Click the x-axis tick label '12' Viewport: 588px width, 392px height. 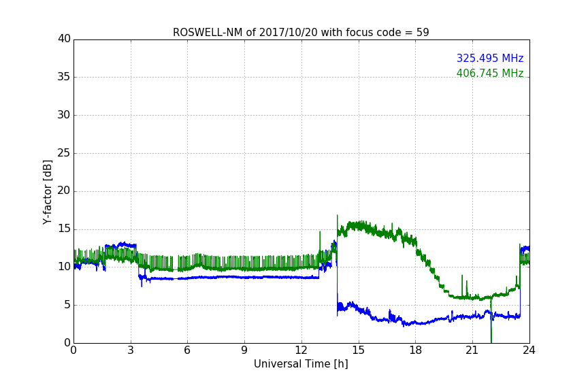coord(301,350)
